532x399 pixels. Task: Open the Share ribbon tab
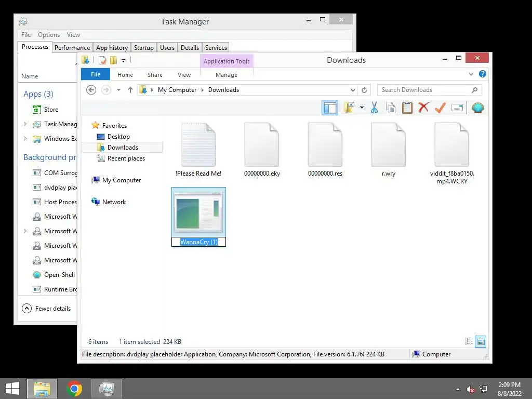tap(155, 75)
